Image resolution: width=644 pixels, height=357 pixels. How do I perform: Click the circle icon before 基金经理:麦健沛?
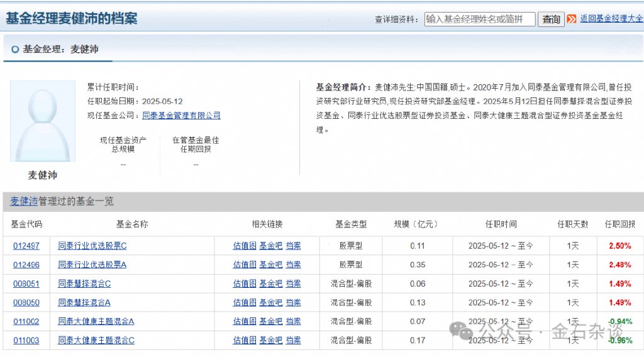15,49
